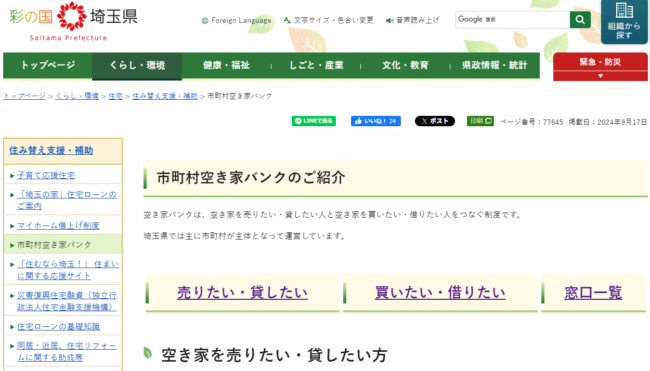Click the heading 市町村空き家バンクのご紹介

[251, 177]
